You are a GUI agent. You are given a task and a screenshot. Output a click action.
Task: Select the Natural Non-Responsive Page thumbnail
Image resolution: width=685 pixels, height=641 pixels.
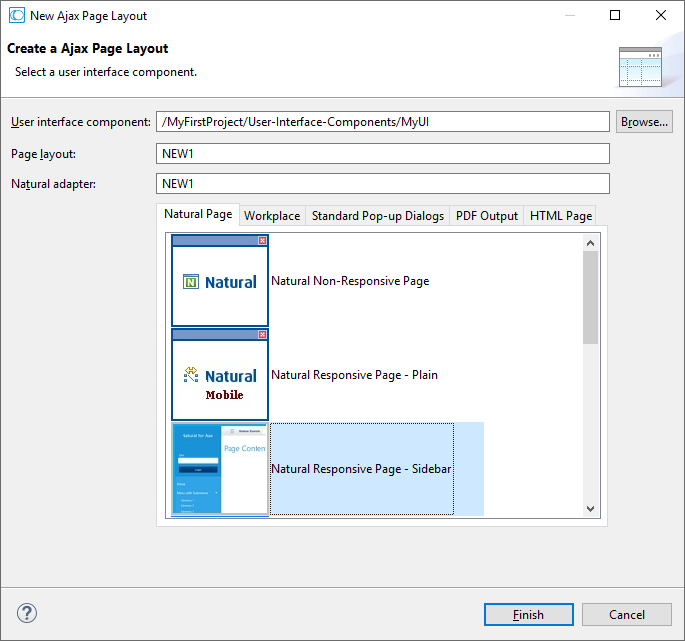[220, 281]
